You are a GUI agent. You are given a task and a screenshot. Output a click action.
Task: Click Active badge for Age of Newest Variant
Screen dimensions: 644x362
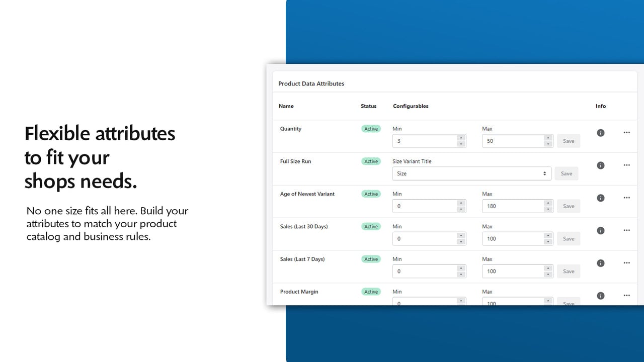[371, 194]
